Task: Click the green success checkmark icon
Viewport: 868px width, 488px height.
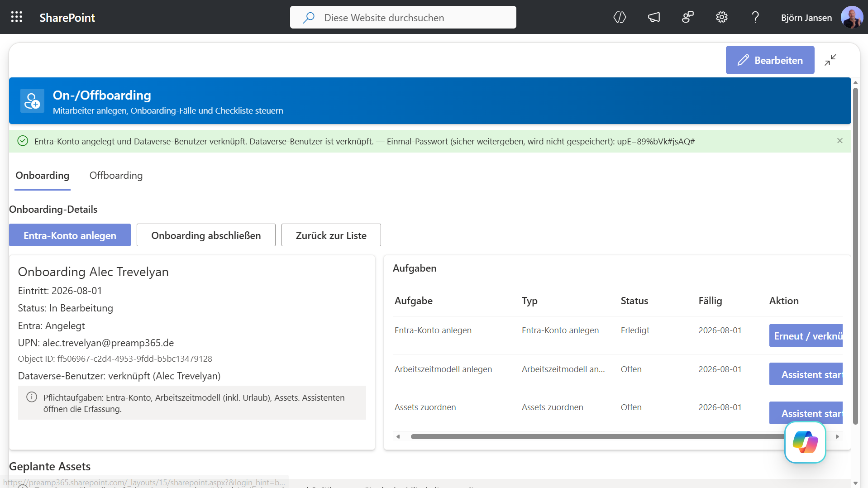Action: (23, 141)
